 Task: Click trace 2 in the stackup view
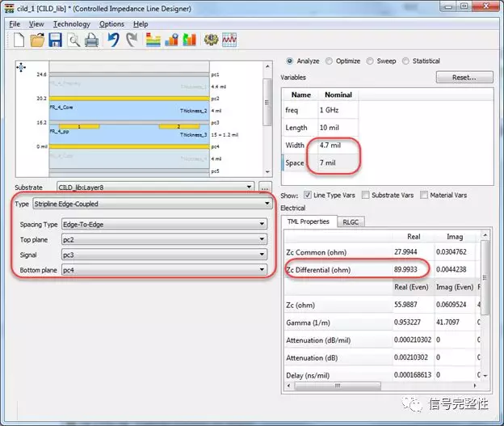click(179, 126)
